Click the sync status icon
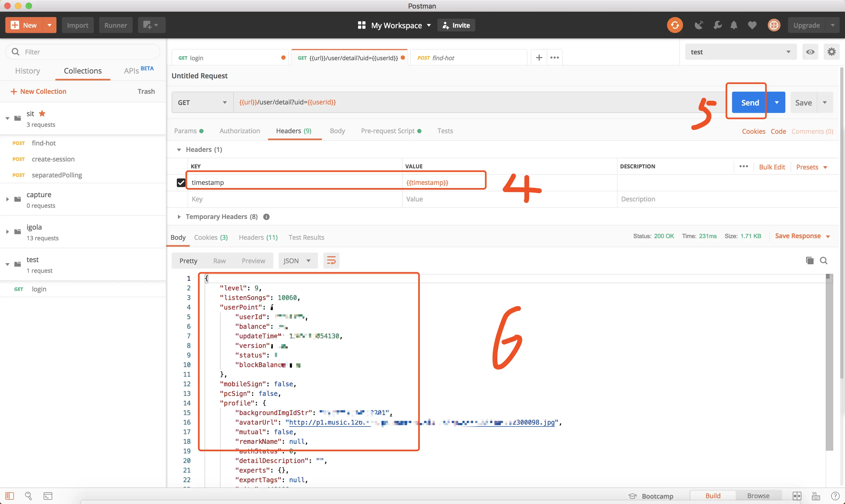845x504 pixels. tap(675, 25)
